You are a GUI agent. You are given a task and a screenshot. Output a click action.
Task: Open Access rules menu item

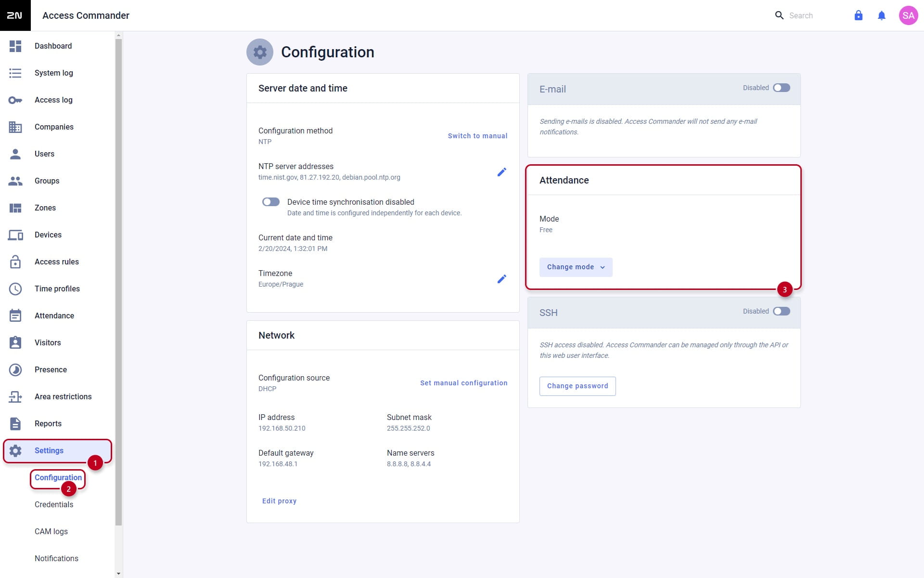coord(57,262)
